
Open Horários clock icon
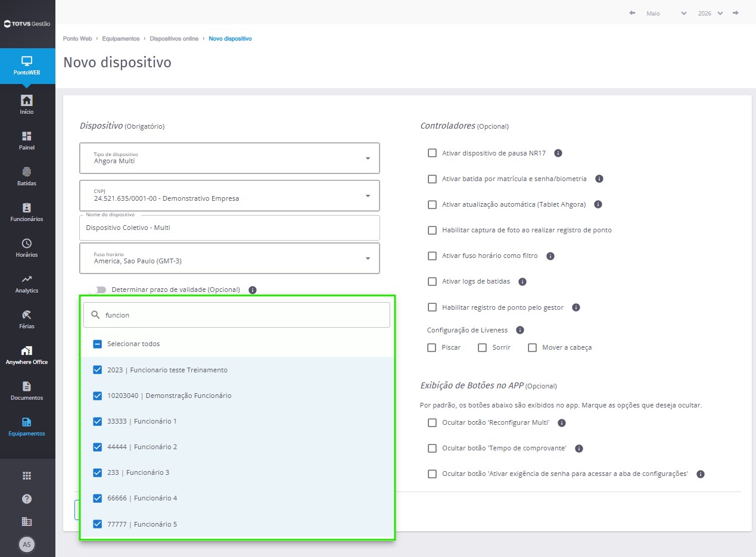(x=27, y=243)
